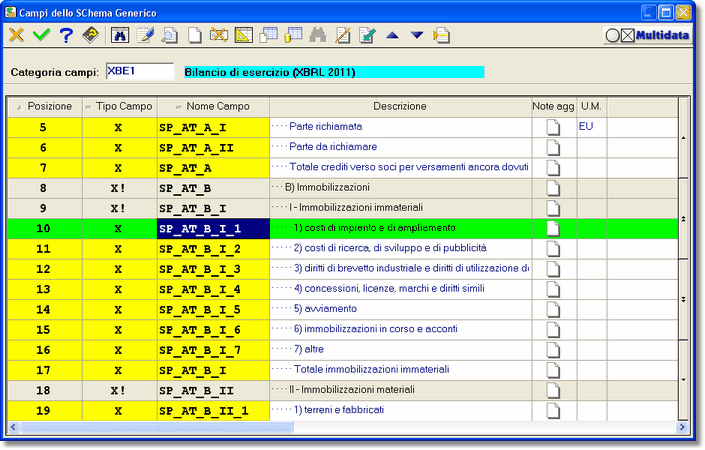The width and height of the screenshot is (705, 450).
Task: Click the yellow question-mark book icon
Action: click(91, 35)
